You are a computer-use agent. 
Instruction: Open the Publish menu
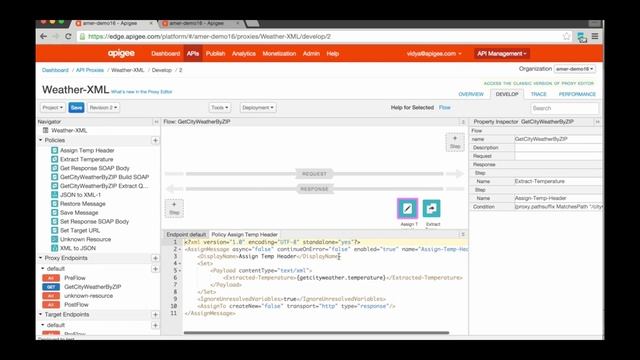click(215, 53)
